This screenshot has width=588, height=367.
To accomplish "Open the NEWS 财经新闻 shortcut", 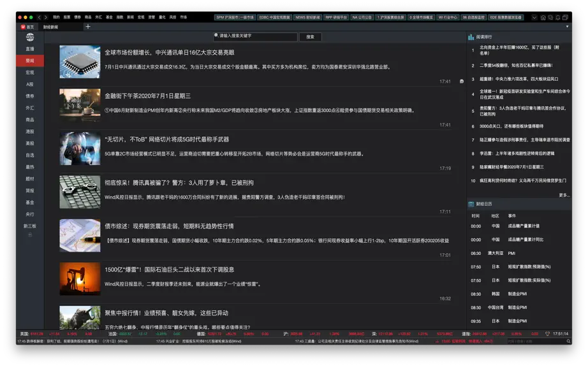I will coord(307,18).
